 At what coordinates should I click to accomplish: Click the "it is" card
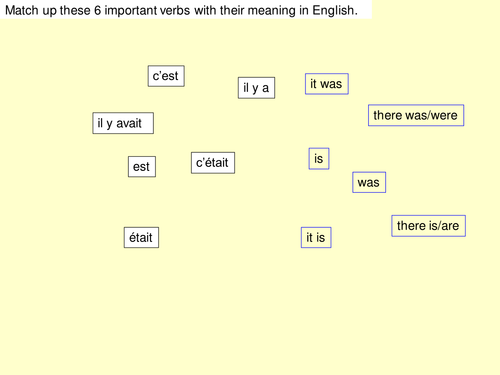click(x=316, y=238)
